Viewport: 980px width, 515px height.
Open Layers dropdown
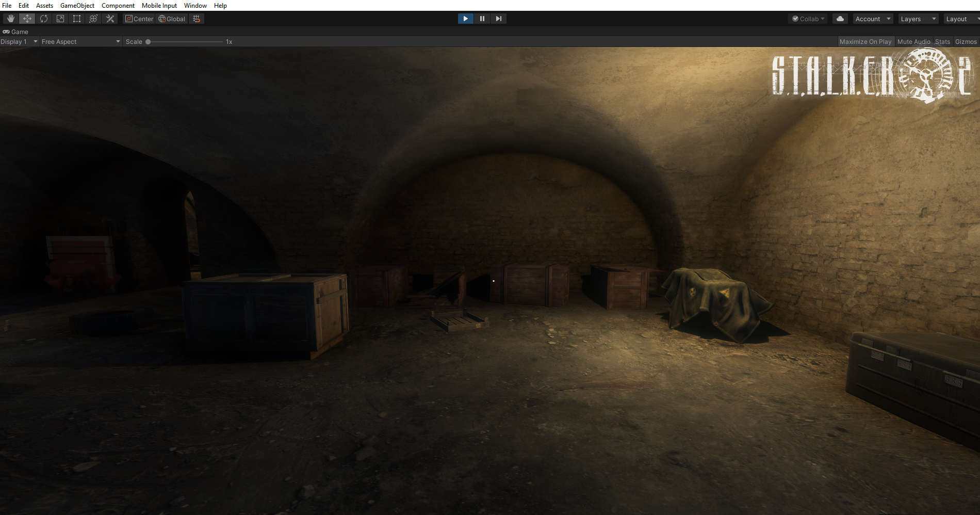pyautogui.click(x=918, y=19)
